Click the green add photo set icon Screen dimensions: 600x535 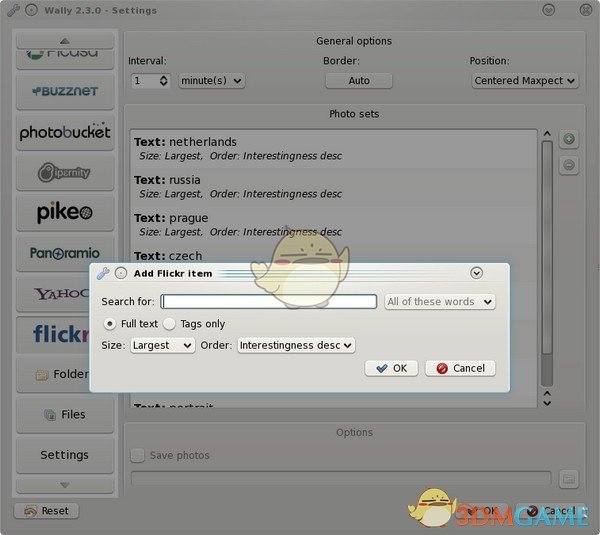click(569, 138)
